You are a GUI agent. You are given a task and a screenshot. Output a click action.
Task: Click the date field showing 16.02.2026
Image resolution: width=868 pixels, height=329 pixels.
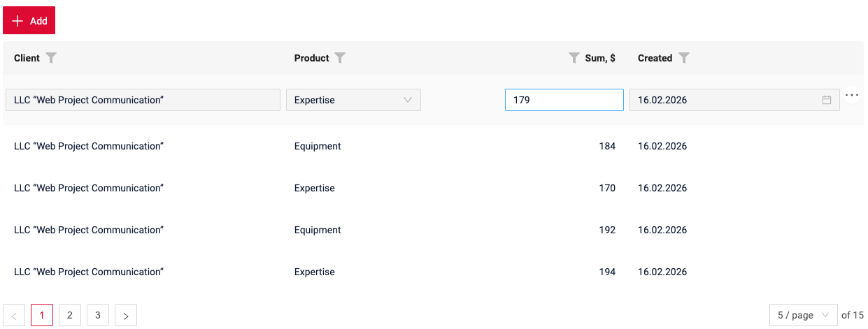click(724, 100)
